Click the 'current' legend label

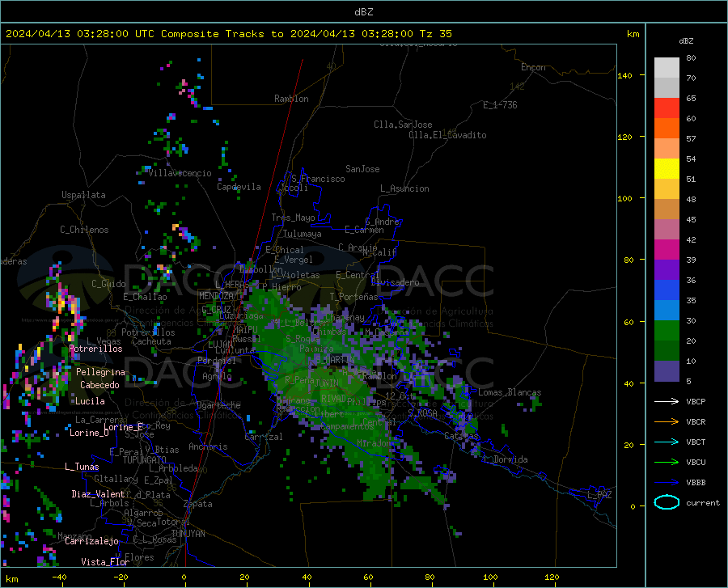703,502
